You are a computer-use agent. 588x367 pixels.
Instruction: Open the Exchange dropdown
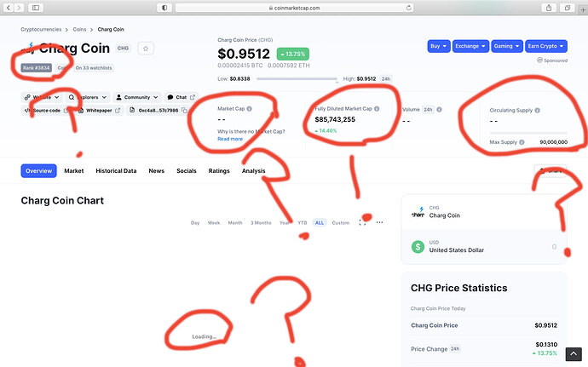470,46
